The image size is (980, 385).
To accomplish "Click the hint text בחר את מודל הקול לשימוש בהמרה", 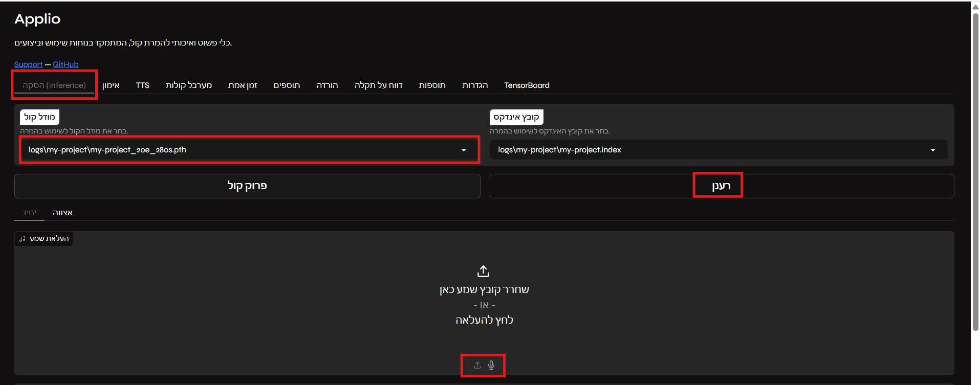I will click(x=74, y=131).
